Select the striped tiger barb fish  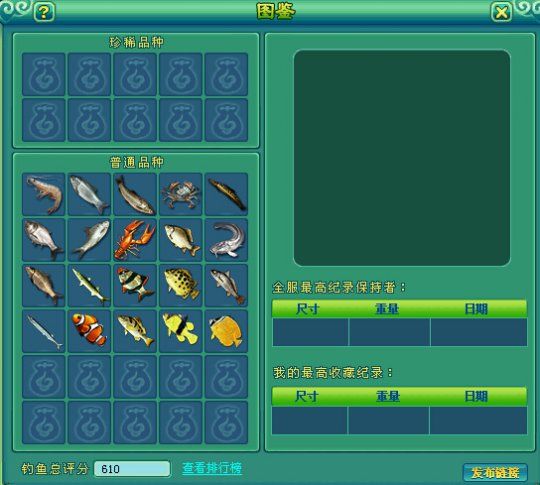tap(135, 286)
